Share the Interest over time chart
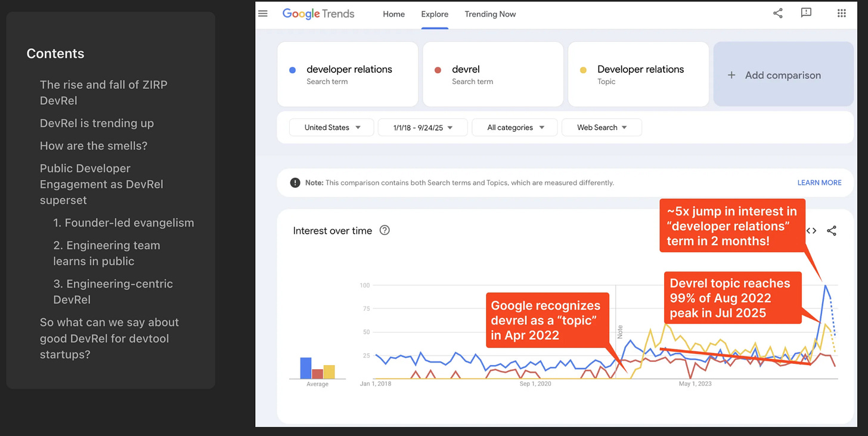Viewport: 868px width, 436px height. coord(832,231)
